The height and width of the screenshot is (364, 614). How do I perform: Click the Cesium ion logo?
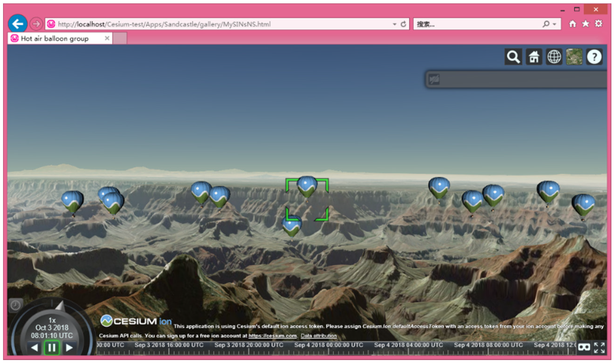tap(136, 321)
